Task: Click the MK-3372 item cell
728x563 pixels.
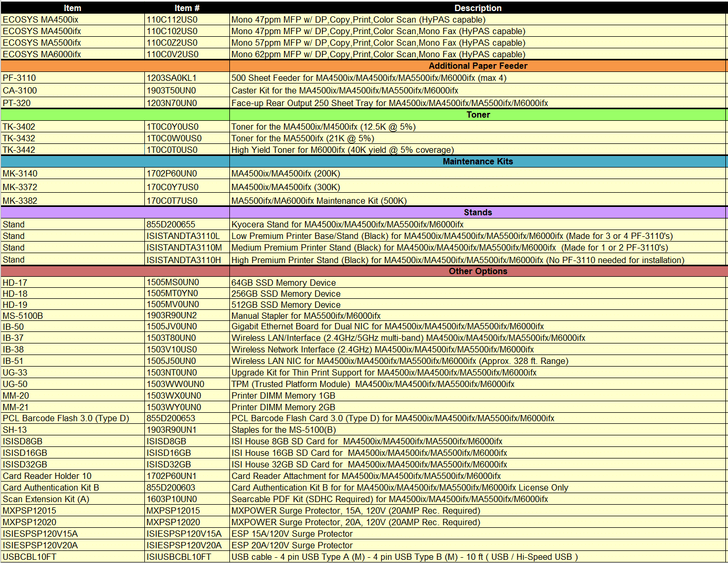Action: [x=20, y=187]
